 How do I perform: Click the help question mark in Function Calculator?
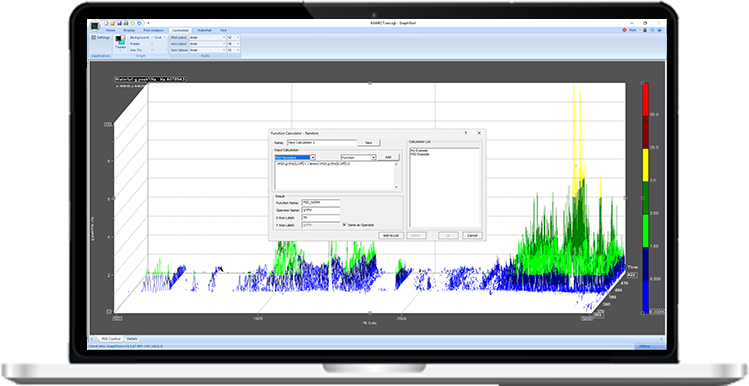(466, 133)
